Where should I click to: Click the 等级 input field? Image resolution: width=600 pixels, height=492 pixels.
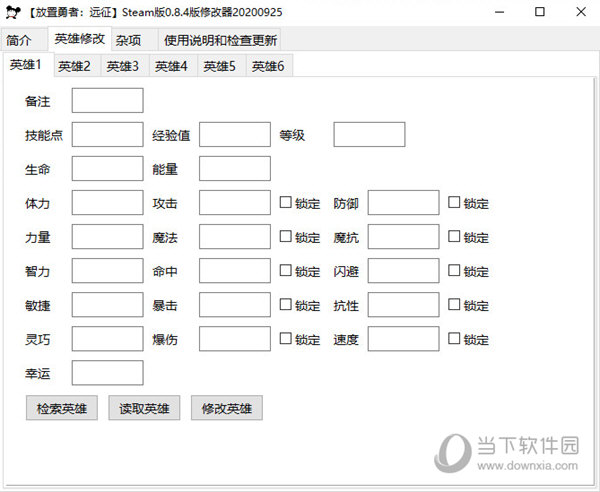(x=369, y=135)
